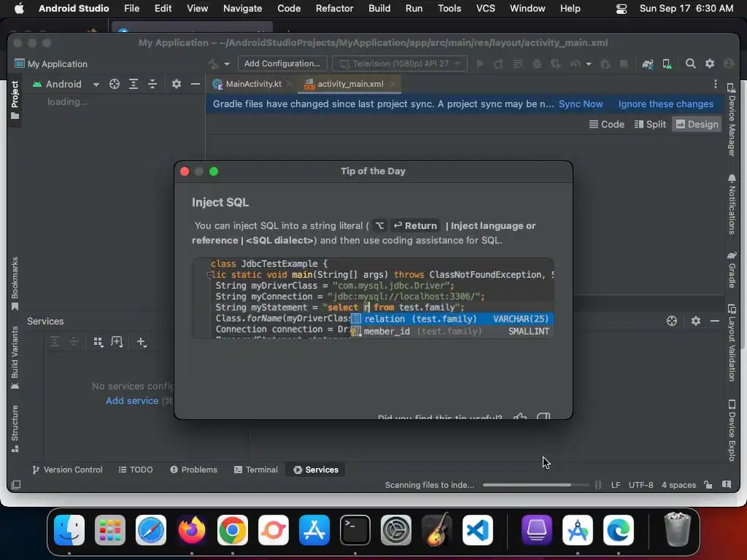Toggle Layout Validation right sidebar panel
The image size is (747, 560).
732,343
